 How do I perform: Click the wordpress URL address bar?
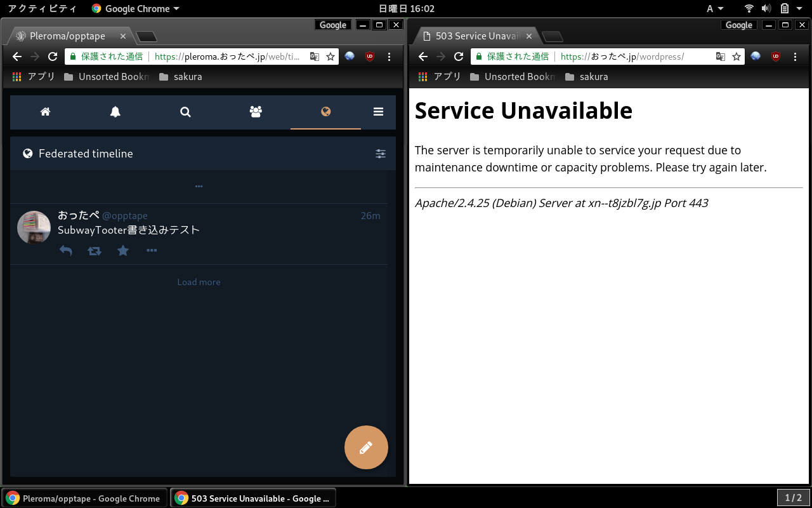pyautogui.click(x=608, y=57)
